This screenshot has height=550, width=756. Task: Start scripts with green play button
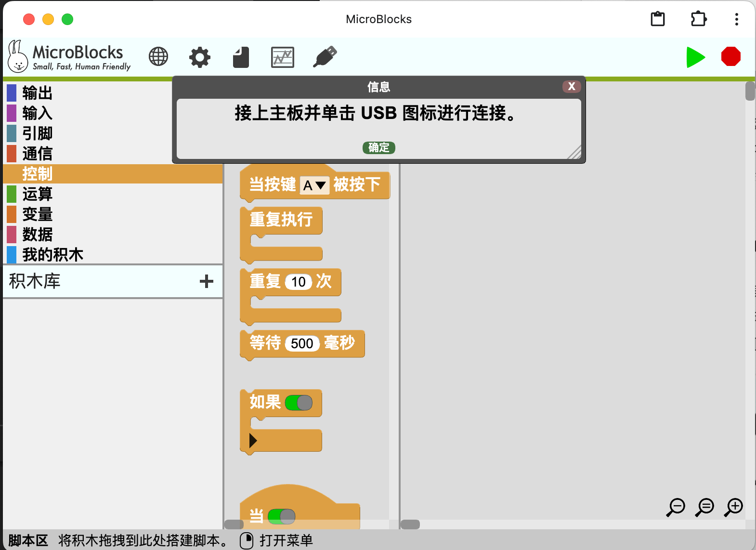point(695,57)
